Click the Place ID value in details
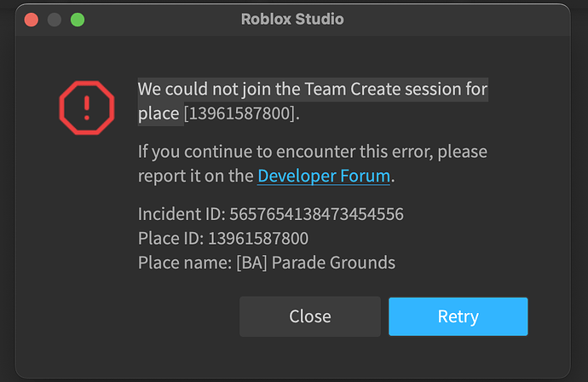 click(258, 238)
